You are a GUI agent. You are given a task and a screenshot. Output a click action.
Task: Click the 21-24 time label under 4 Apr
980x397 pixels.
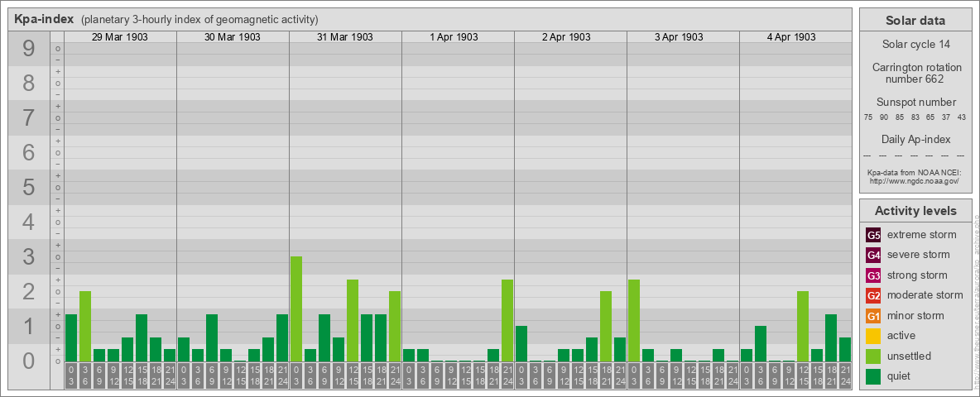[x=845, y=376]
